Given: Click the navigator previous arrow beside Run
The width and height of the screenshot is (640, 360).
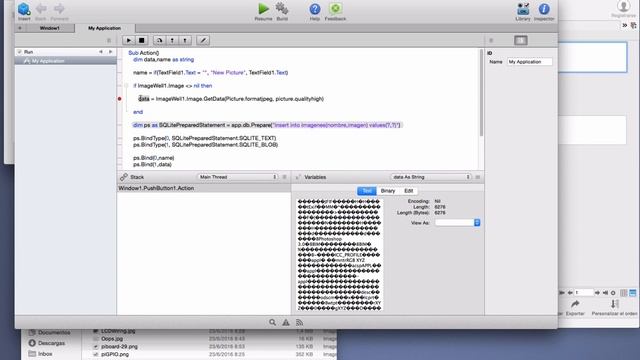Looking at the screenshot, I should pyautogui.click(x=101, y=52).
